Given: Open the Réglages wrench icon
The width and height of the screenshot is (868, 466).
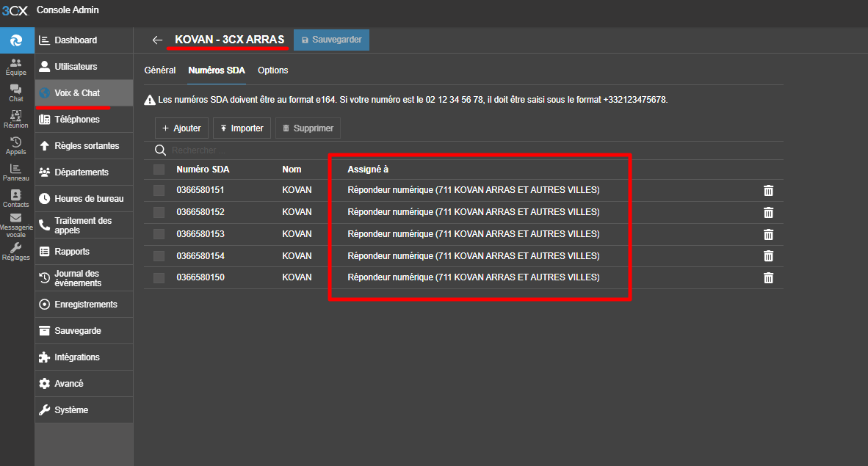Looking at the screenshot, I should (16, 251).
